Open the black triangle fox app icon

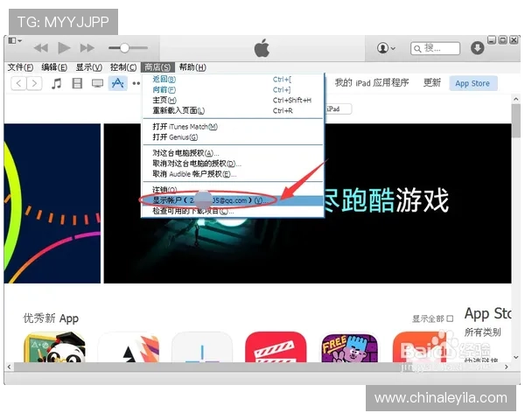[x=129, y=347]
